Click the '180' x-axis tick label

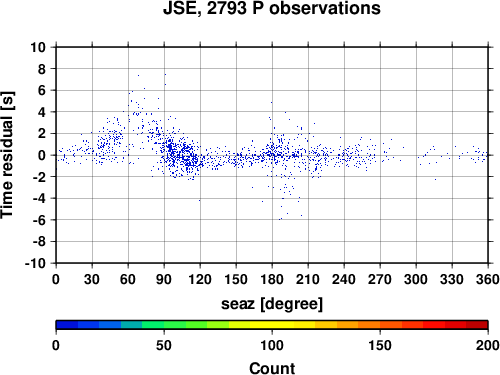pyautogui.click(x=272, y=279)
